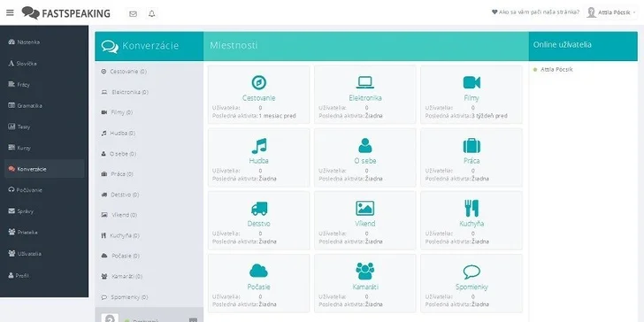Image resolution: width=644 pixels, height=322 pixels.
Task: Open the Hudba music note icon
Action: click(258, 146)
